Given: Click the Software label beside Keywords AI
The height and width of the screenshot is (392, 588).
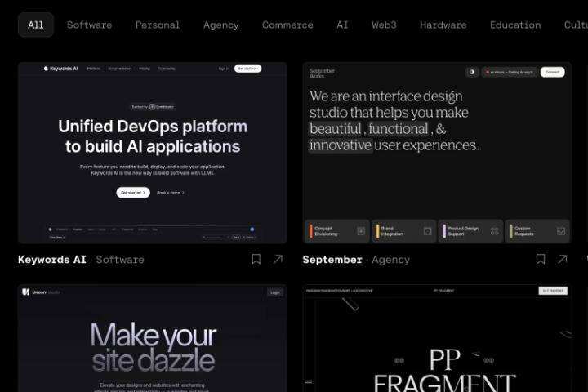Looking at the screenshot, I should [120, 260].
